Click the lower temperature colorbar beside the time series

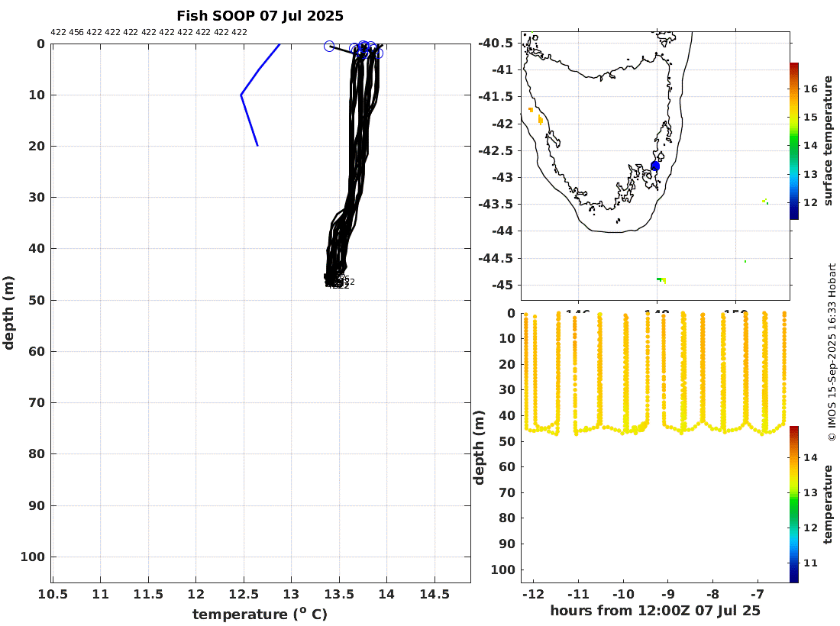794,505
